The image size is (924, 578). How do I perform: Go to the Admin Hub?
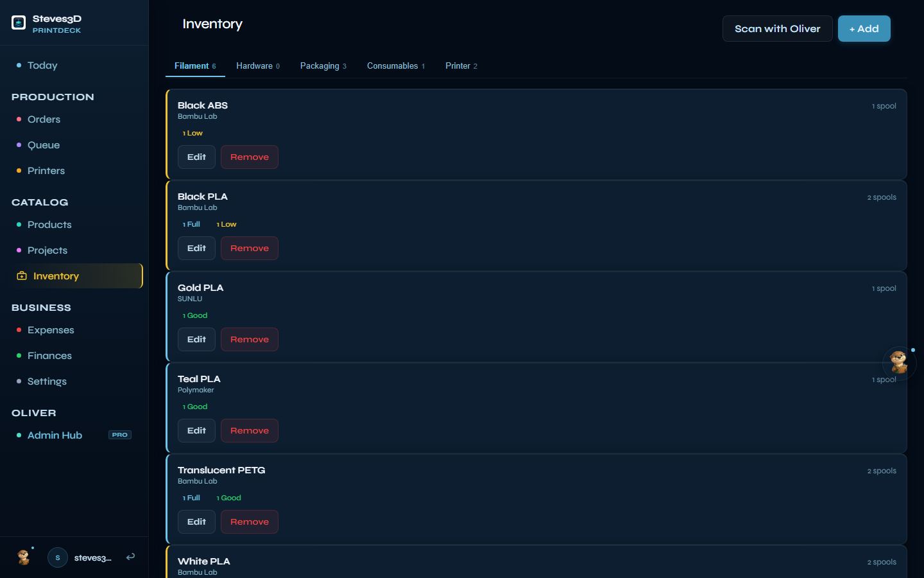point(55,435)
